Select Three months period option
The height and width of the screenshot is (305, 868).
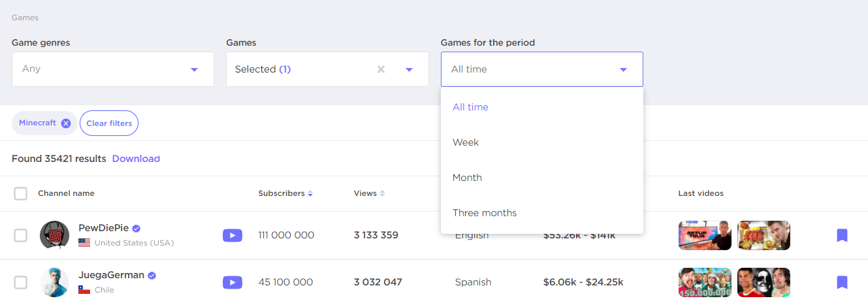pos(485,213)
